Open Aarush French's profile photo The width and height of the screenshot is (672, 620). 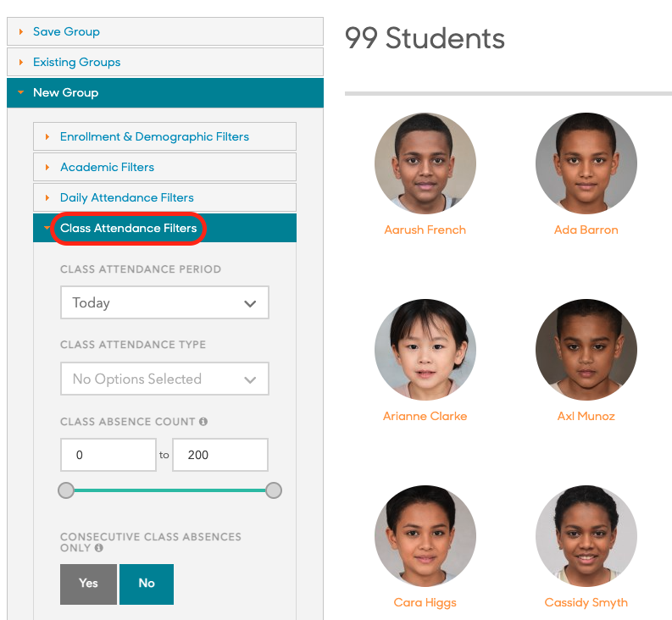(425, 163)
